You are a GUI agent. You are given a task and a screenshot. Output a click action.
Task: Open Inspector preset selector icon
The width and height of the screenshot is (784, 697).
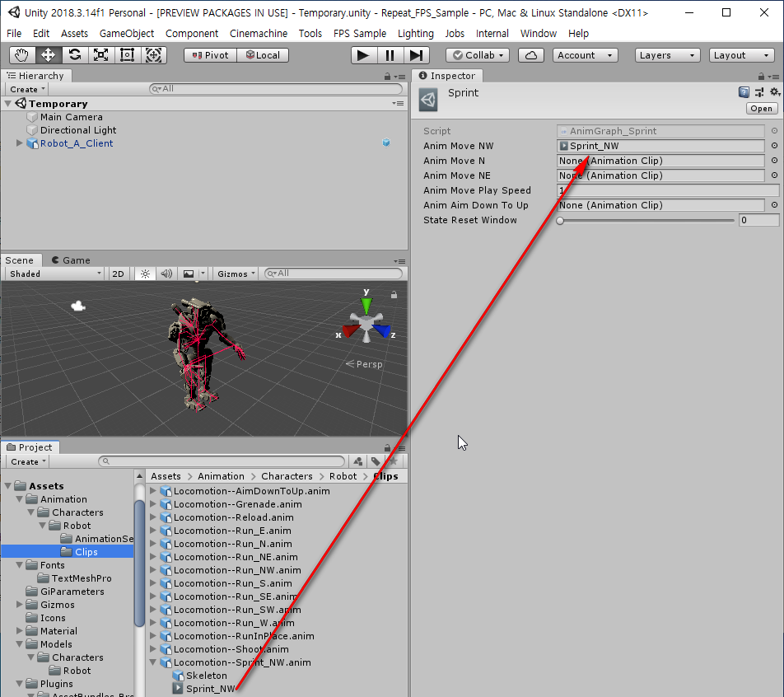(x=759, y=92)
